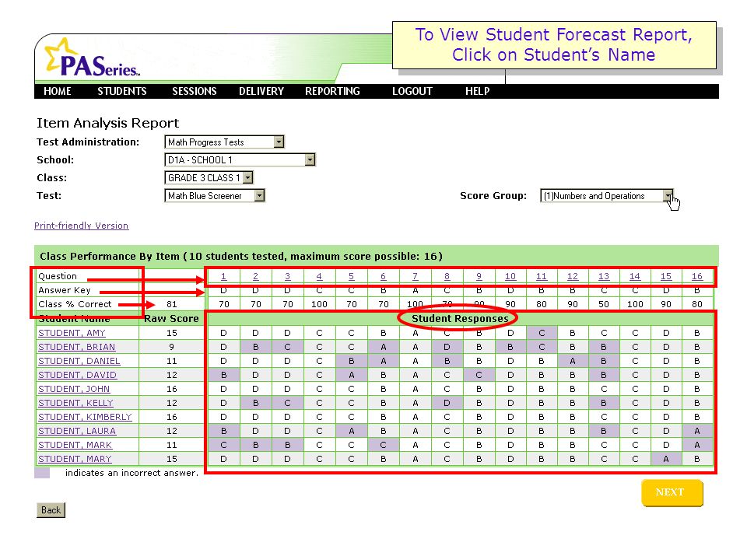Image resolution: width=747 pixels, height=560 pixels.
Task: Click question number 6 link
Action: [x=383, y=276]
